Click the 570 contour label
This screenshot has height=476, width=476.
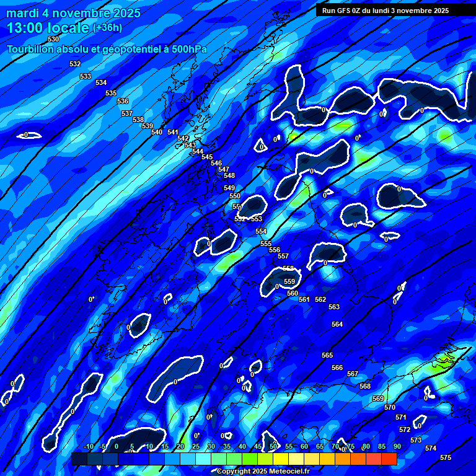click(390, 407)
